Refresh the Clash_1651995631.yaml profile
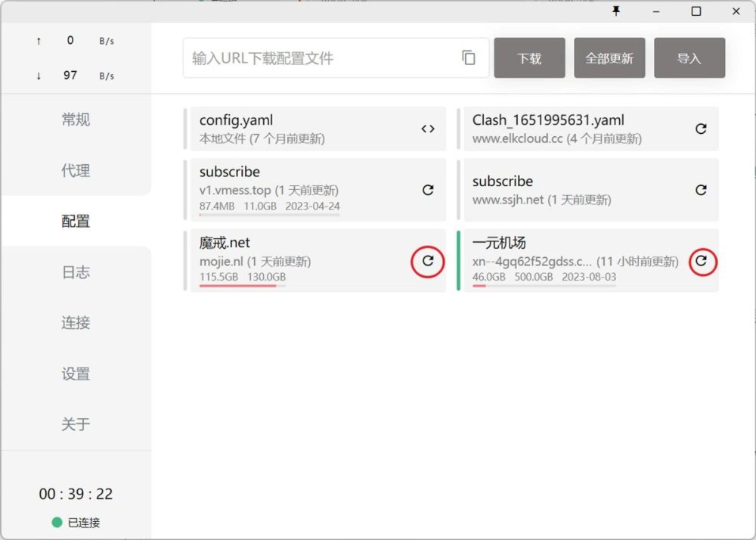 [701, 129]
